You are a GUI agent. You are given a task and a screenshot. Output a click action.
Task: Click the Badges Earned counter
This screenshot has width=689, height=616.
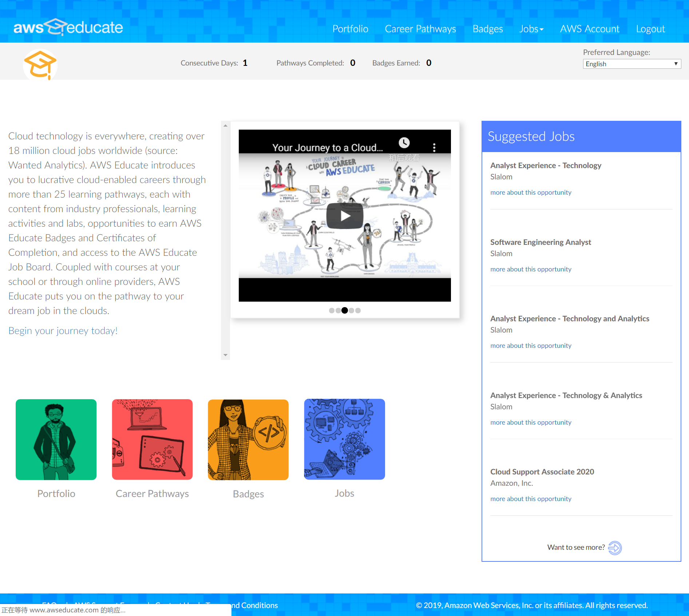coord(402,63)
